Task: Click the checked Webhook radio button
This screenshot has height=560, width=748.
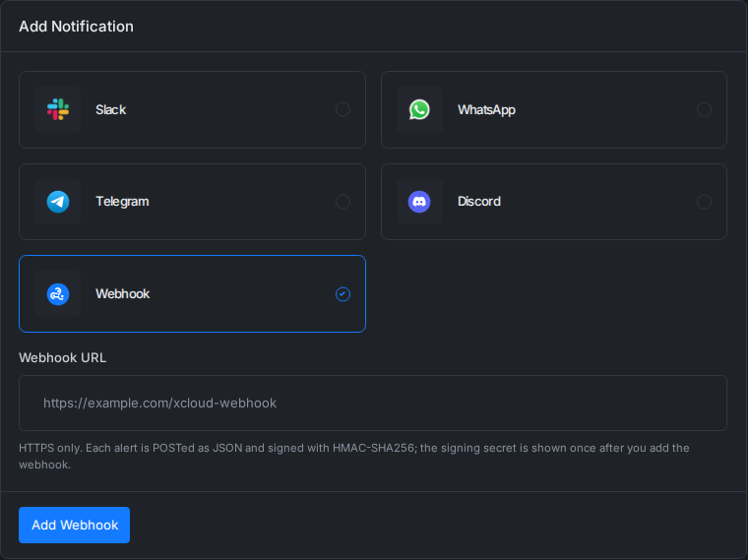Action: coord(343,294)
